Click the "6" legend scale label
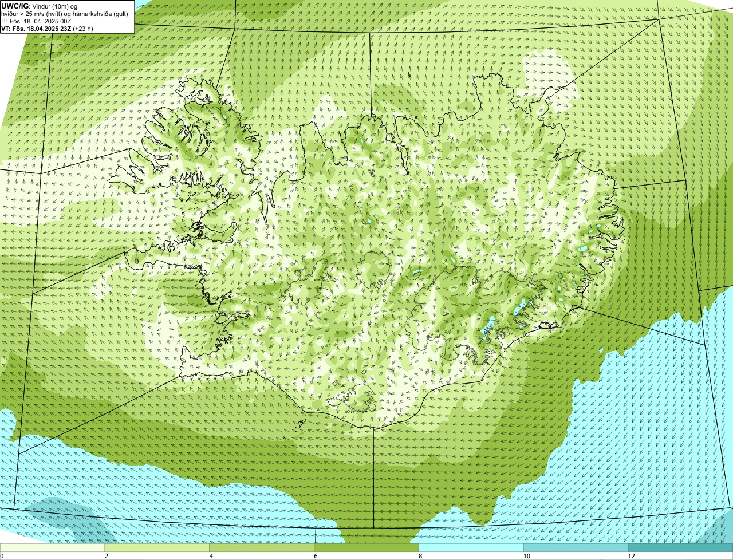 [316, 556]
